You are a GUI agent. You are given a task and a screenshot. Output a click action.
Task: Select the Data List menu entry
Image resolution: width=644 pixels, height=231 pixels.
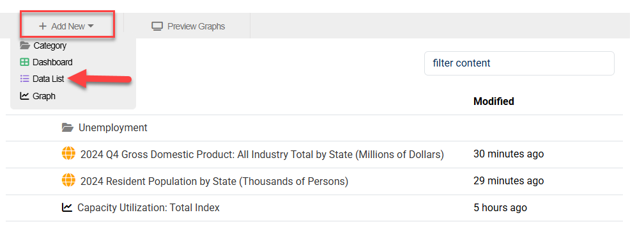tap(42, 79)
